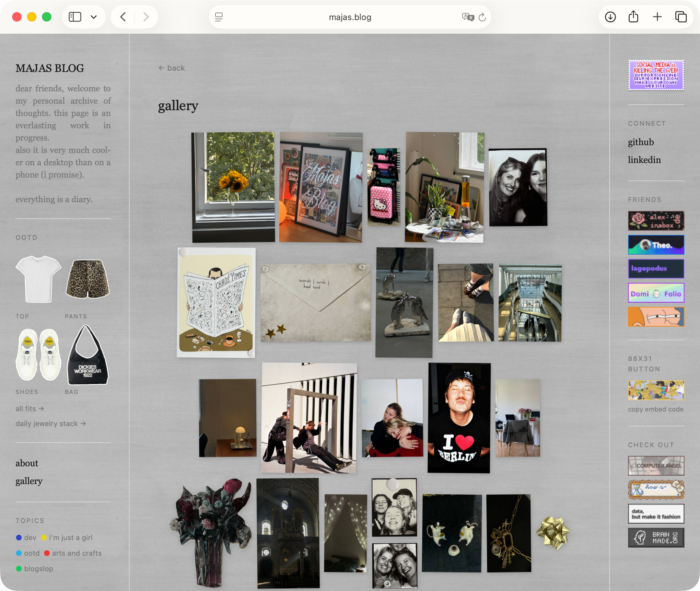Open the all fits link

tap(30, 409)
